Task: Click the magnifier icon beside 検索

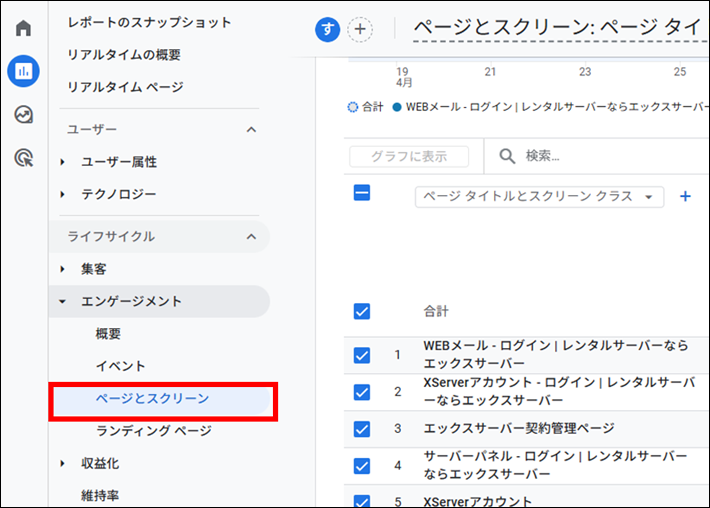Action: (x=507, y=156)
